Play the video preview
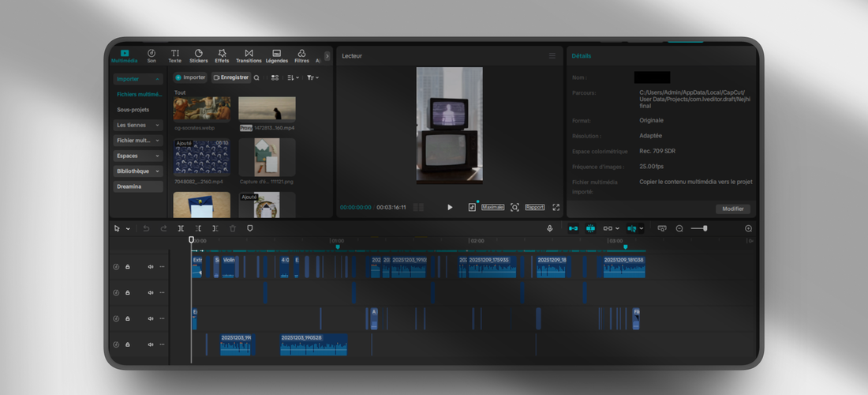Screen dimensions: 868x395 (x=450, y=207)
